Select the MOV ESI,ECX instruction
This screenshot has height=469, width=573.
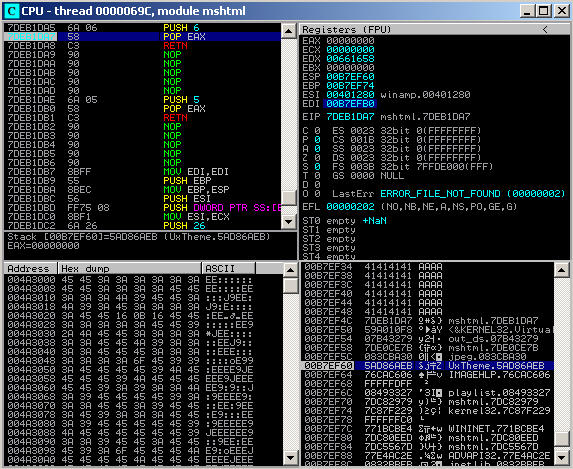[143, 217]
